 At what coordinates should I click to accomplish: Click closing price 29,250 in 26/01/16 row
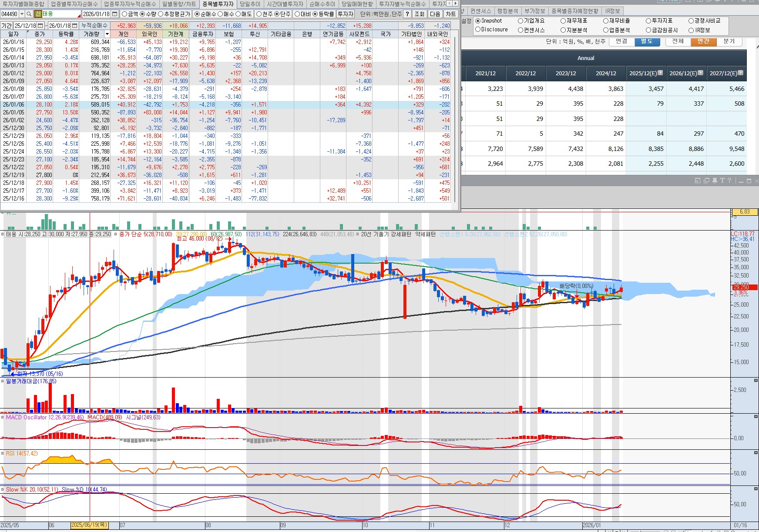pyautogui.click(x=44, y=42)
